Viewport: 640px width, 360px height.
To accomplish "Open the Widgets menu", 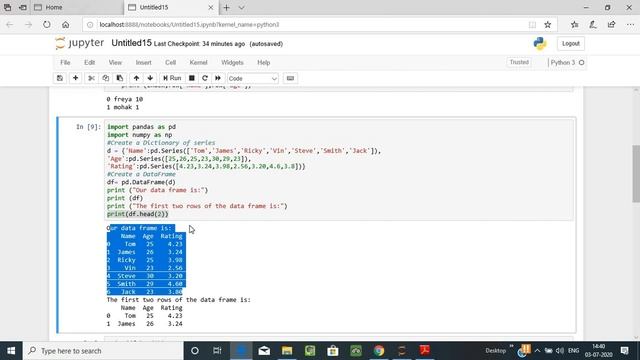I will [x=232, y=62].
